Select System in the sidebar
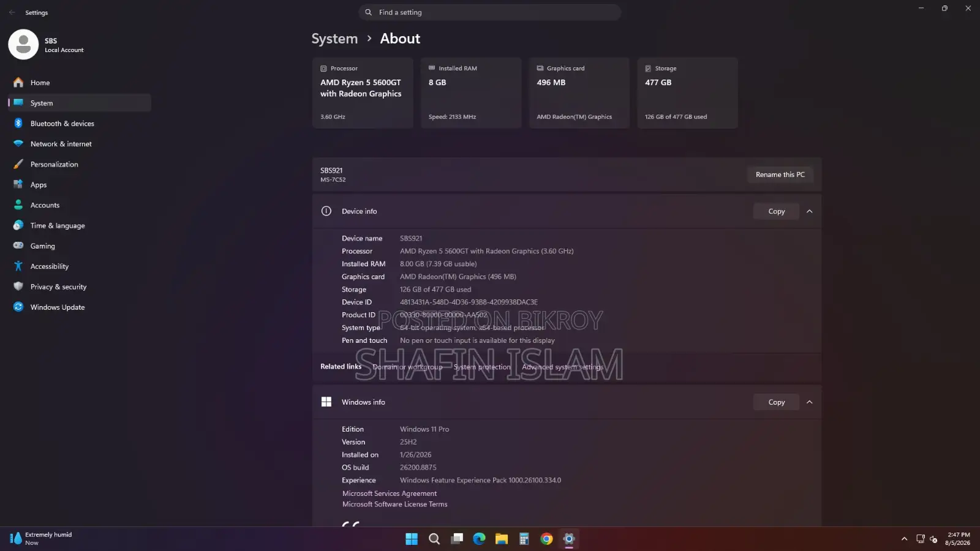The image size is (980, 551). coord(80,103)
